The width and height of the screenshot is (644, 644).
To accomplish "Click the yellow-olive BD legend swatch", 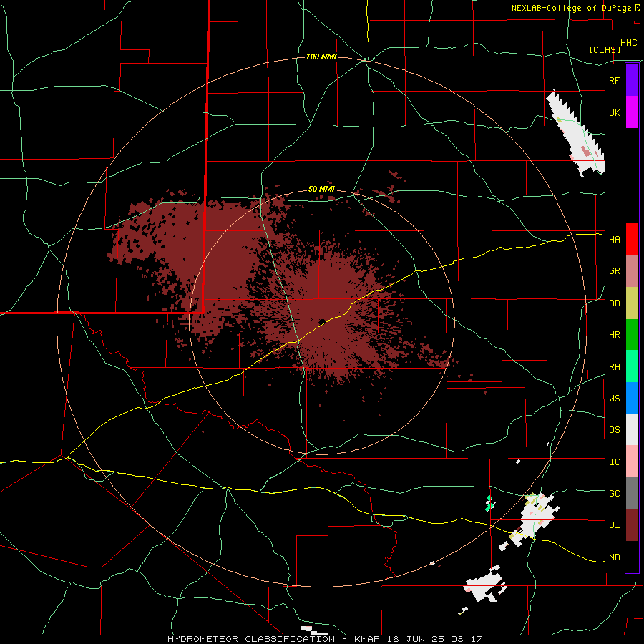I will click(632, 303).
